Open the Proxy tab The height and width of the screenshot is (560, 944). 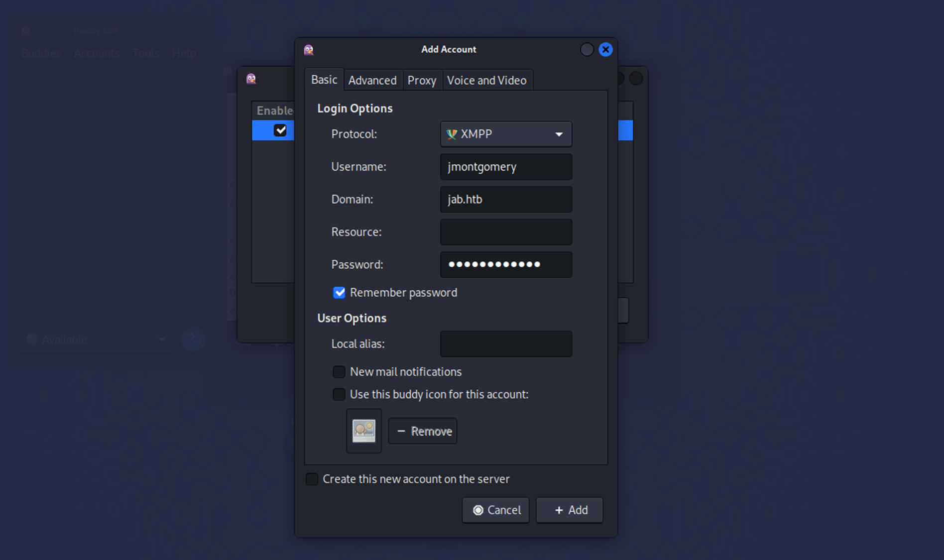[422, 80]
